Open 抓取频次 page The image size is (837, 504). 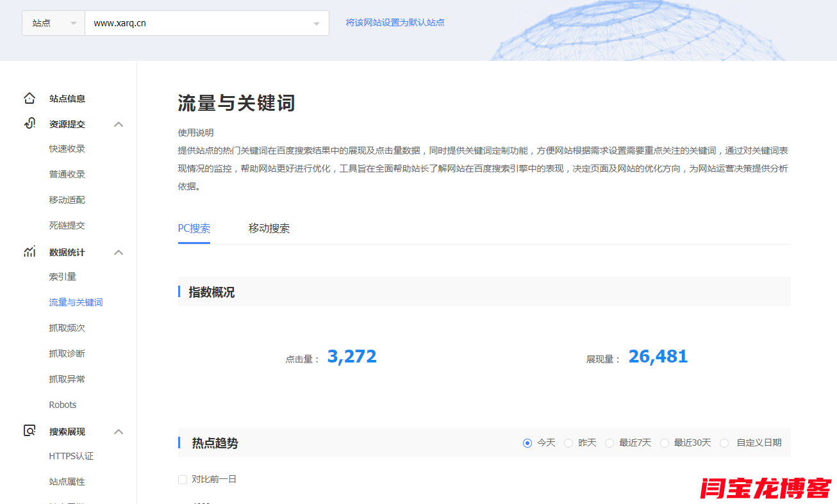pyautogui.click(x=67, y=328)
